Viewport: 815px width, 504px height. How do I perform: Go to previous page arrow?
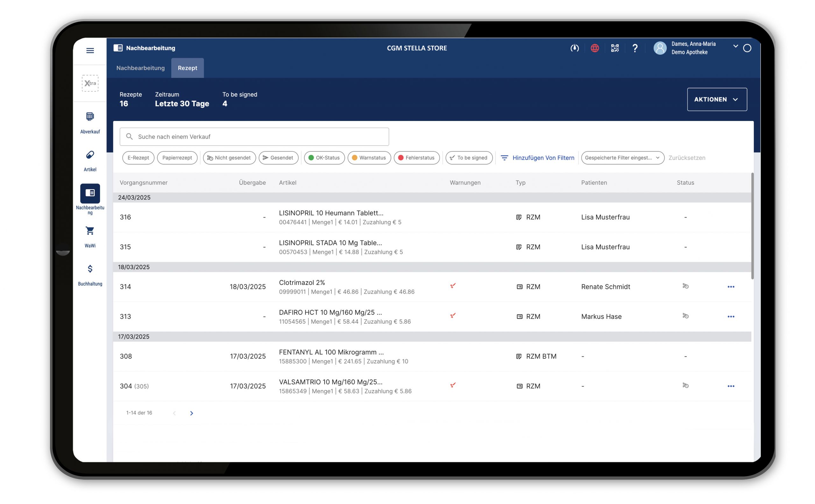[174, 413]
